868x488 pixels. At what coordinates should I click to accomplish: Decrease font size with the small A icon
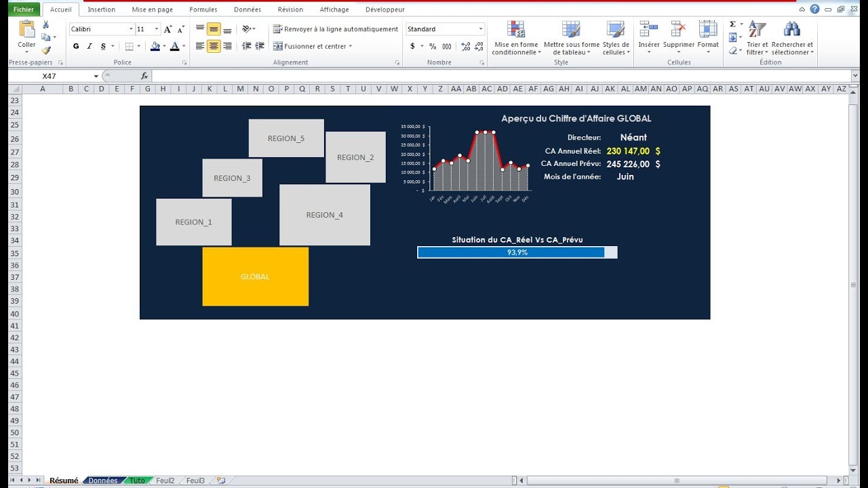click(180, 29)
